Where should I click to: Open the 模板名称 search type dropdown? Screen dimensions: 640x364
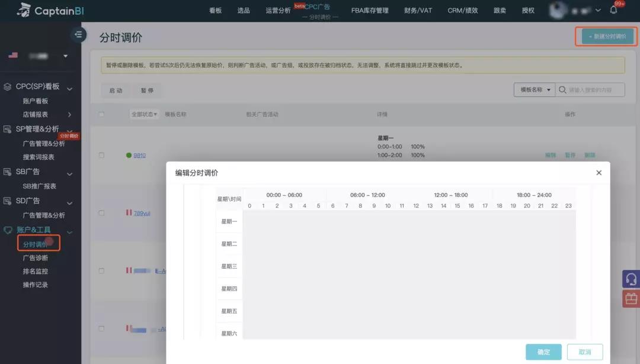[x=535, y=90]
